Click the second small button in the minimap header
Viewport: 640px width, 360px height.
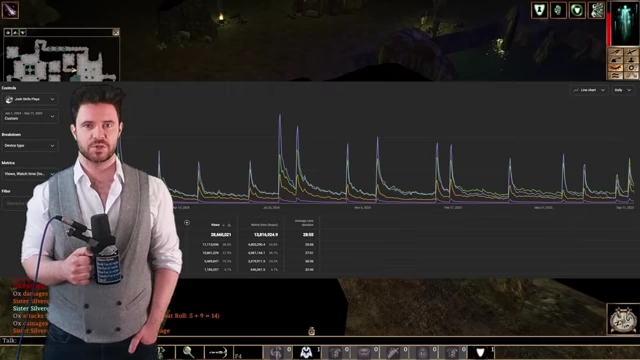(x=15, y=32)
